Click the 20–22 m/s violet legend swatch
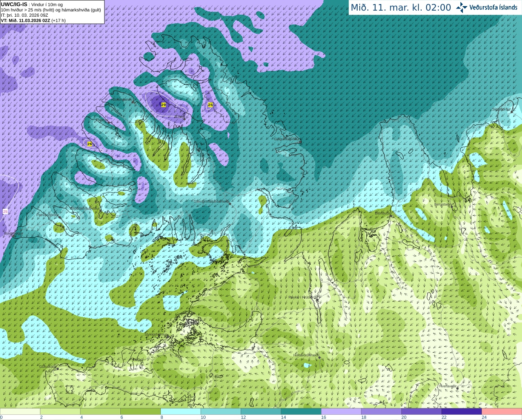This screenshot has width=522, height=420. (422, 411)
